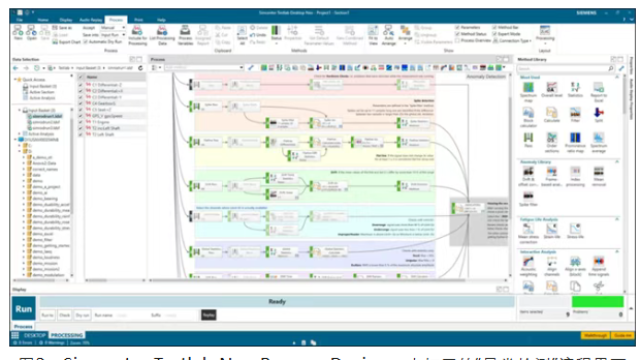
Task: Toggle Expert Mode checkbox
Action: pyautogui.click(x=495, y=34)
